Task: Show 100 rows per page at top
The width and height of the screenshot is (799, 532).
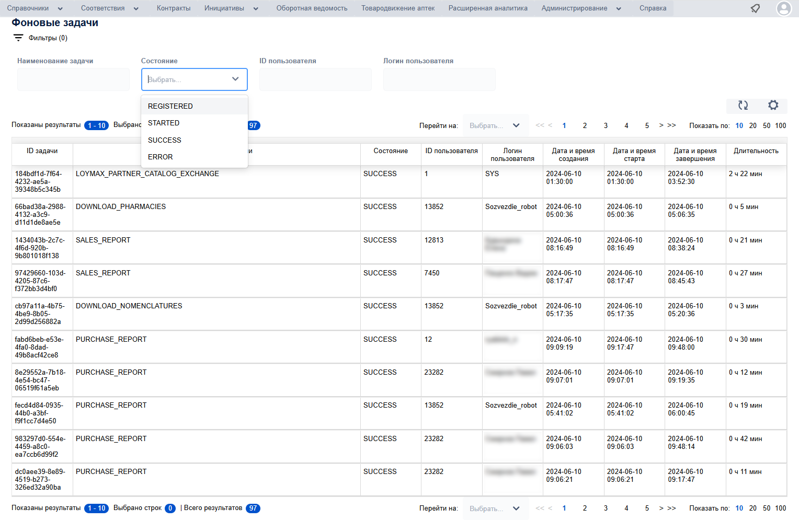Action: click(x=781, y=125)
